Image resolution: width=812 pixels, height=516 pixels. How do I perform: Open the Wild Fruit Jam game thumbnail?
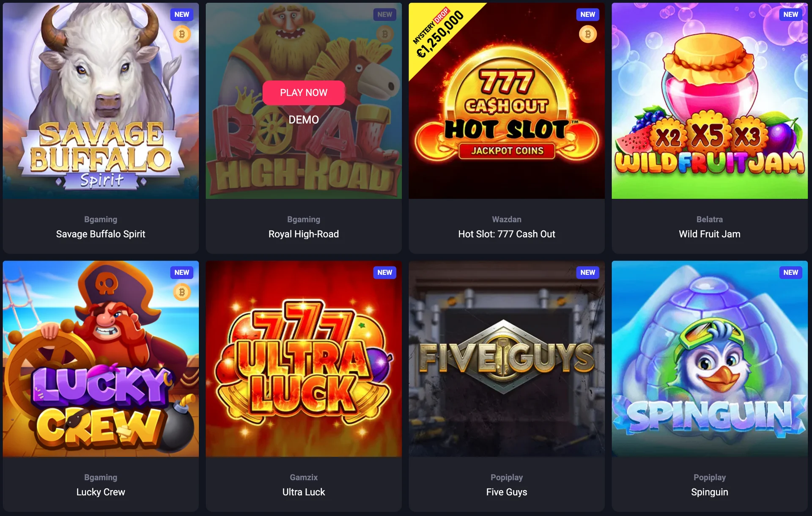[x=710, y=101]
